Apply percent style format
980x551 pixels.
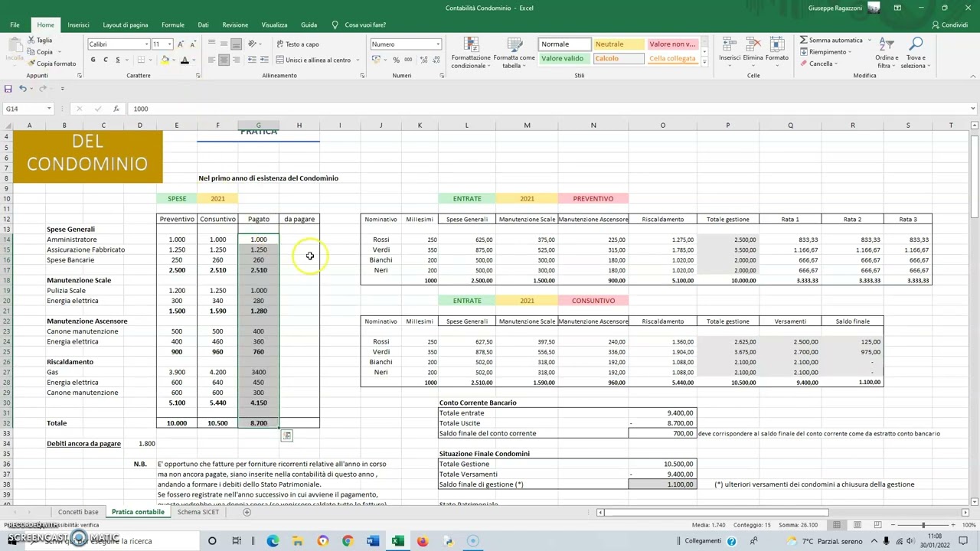(396, 60)
